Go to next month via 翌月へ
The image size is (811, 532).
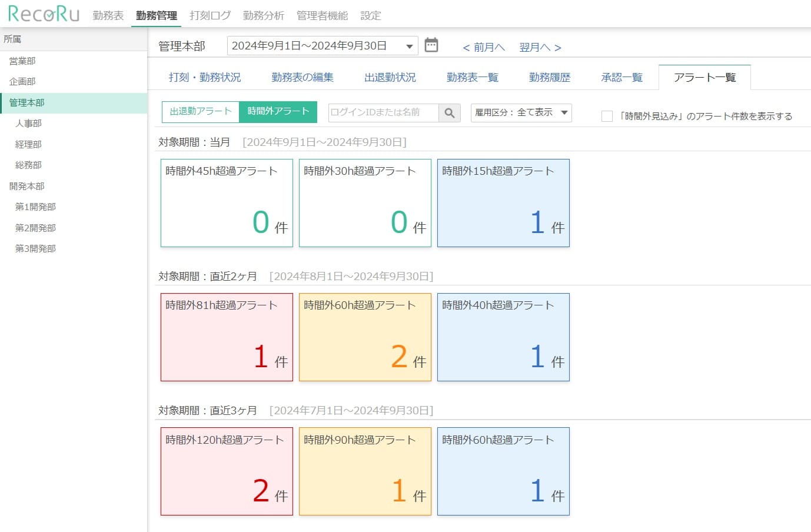point(540,47)
